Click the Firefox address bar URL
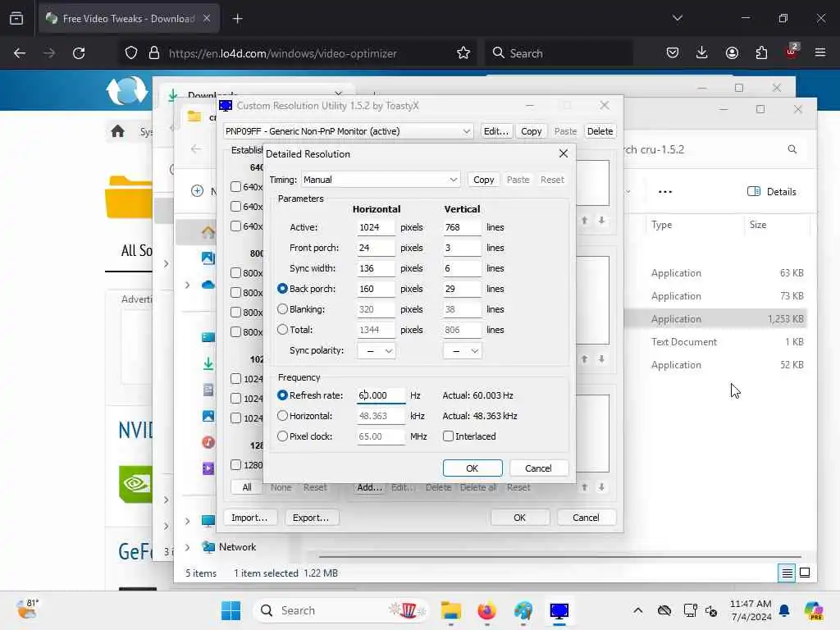840x630 pixels. point(283,53)
